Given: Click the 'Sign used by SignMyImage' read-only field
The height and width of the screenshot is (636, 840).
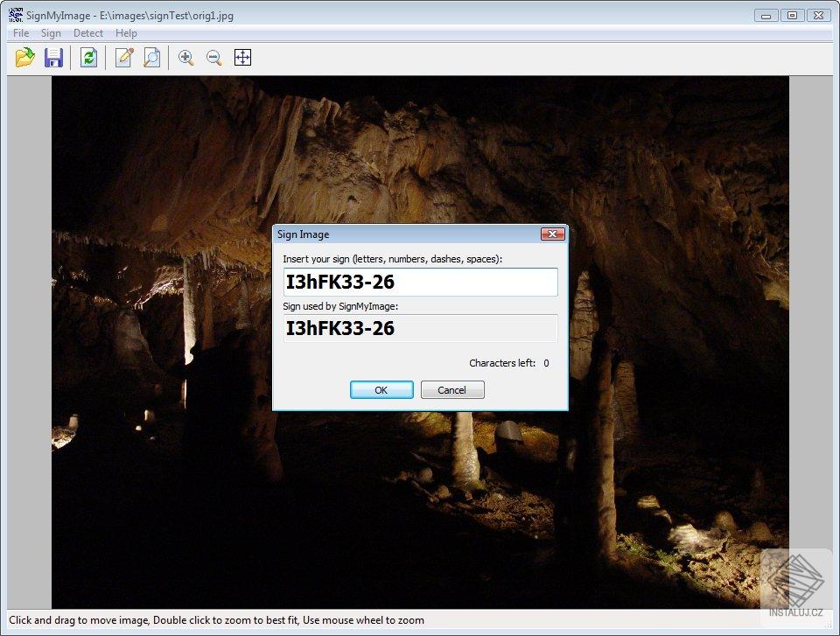Looking at the screenshot, I should coord(421,328).
